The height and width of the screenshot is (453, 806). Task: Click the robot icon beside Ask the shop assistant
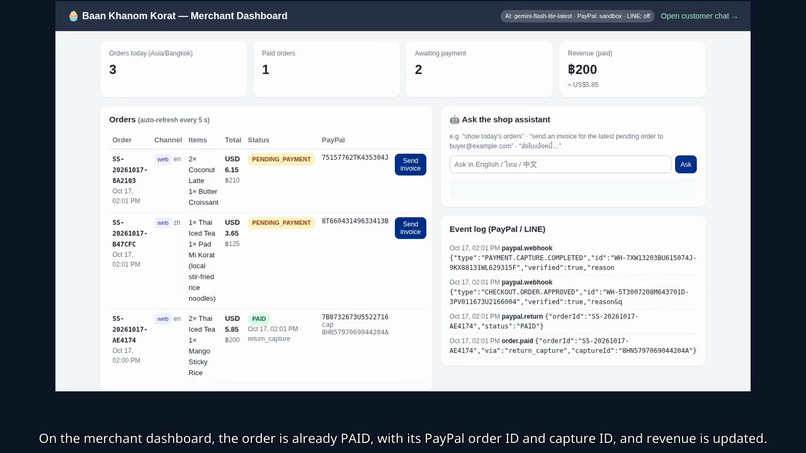(x=454, y=119)
